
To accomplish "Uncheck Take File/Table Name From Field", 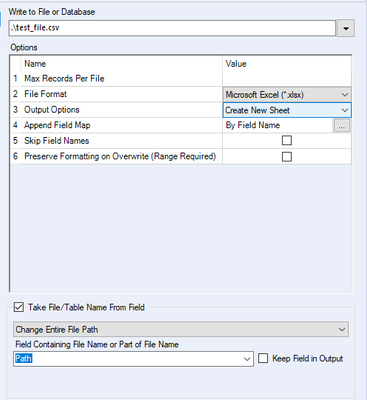I will 19,307.
